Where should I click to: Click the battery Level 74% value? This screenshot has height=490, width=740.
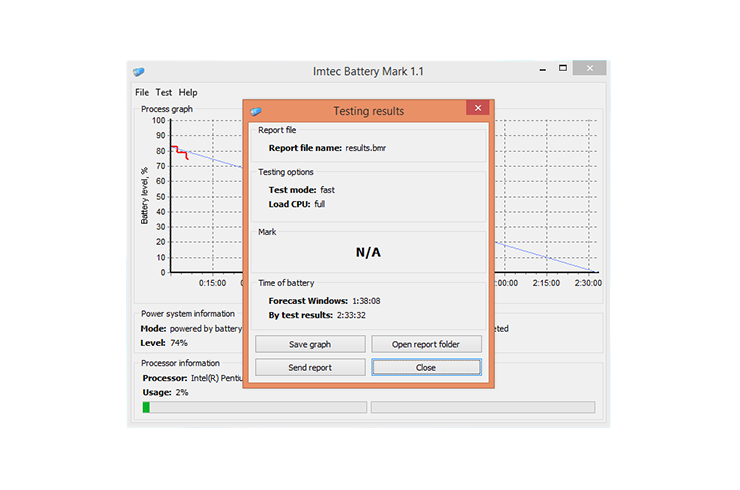click(179, 343)
